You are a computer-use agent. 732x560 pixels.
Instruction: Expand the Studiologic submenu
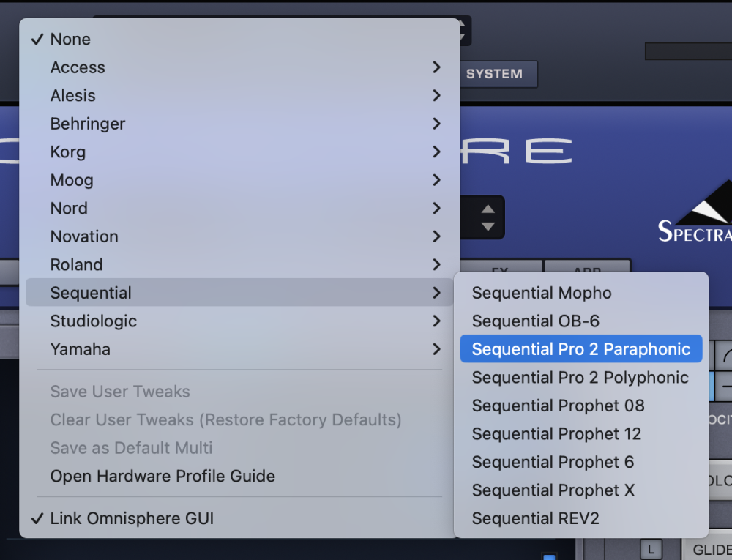(94, 321)
